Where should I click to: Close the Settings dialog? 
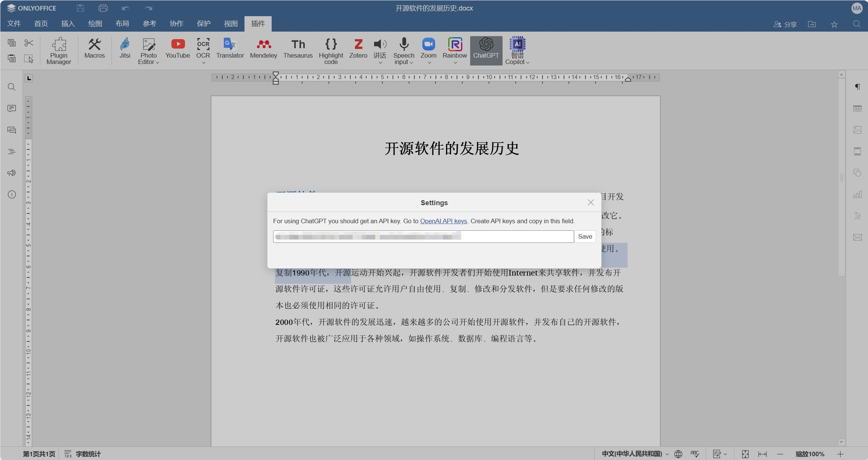pyautogui.click(x=591, y=203)
